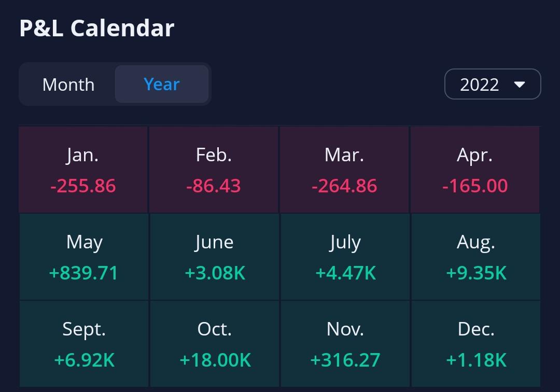Open October's +18.00K profit cell
Screen dimensions: 560x392
(x=215, y=343)
